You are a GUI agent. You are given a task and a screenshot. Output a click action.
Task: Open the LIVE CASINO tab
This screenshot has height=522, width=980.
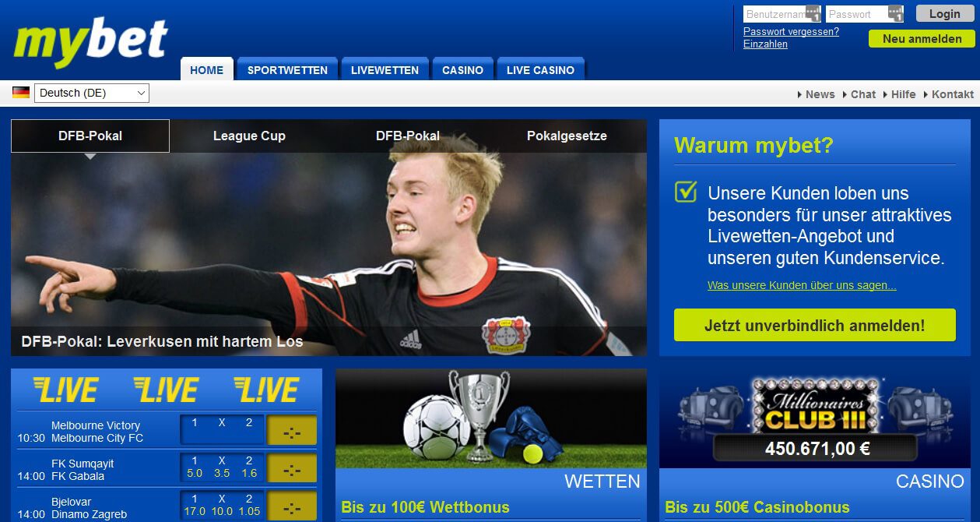(540, 69)
